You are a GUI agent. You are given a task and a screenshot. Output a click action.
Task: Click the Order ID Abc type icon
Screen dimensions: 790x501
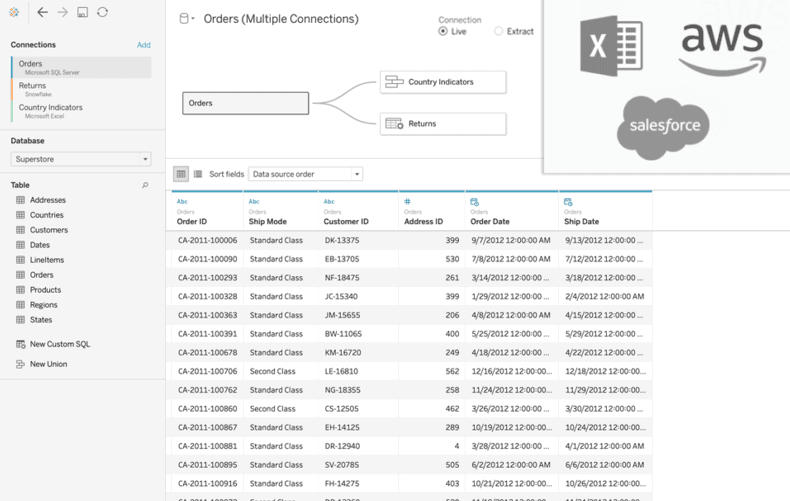182,201
